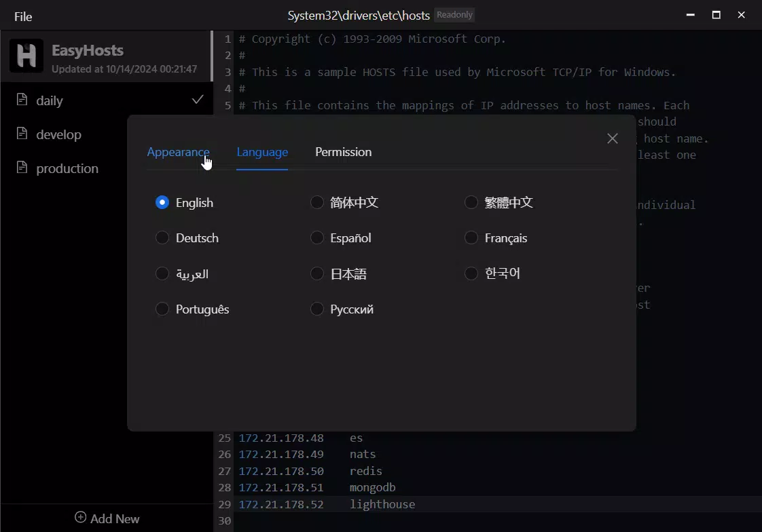Click IP 172.21.178.48 on line 25
762x532 pixels.
coord(281,438)
